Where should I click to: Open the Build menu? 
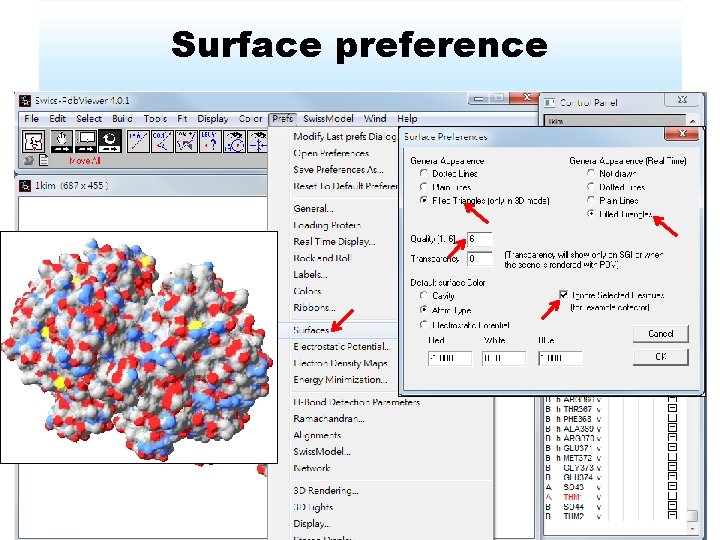click(x=122, y=118)
